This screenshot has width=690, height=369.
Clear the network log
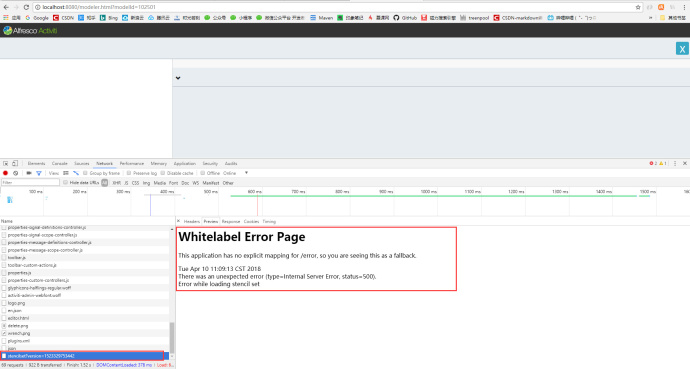coord(15,173)
